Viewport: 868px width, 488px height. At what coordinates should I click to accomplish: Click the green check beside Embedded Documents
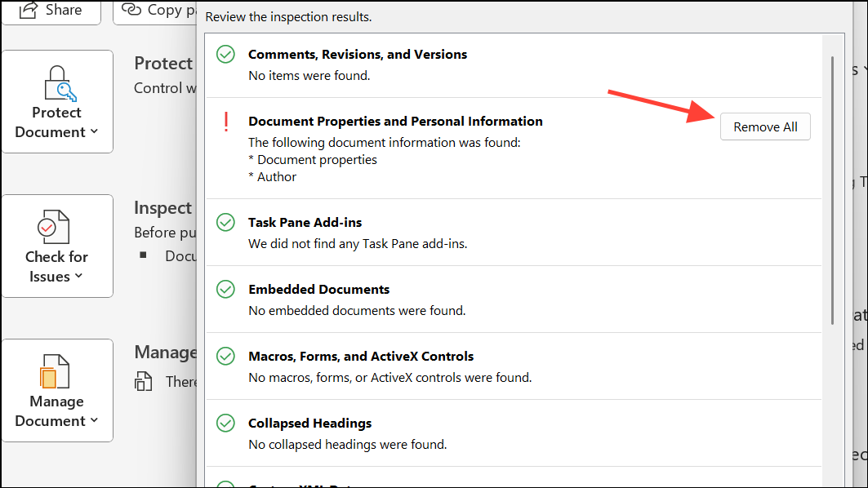226,289
